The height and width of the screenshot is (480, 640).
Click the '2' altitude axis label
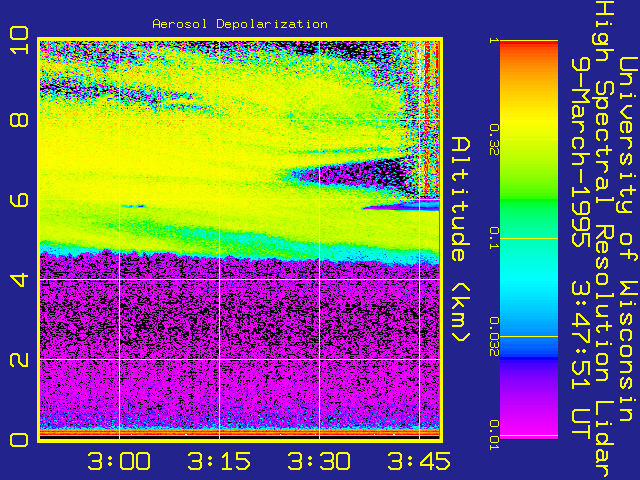(x=19, y=360)
